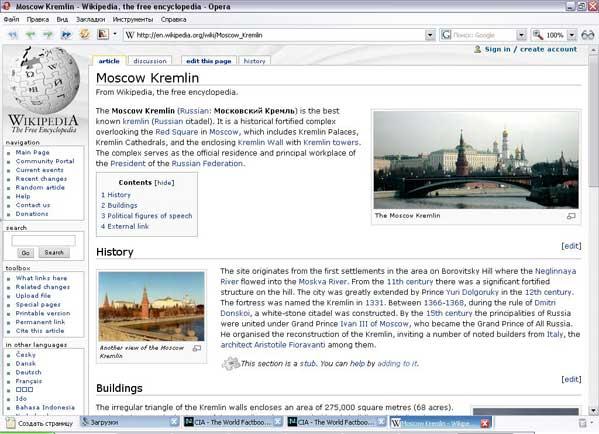
Task: Go forward using the green Forward arrow
Action: [x=48, y=35]
